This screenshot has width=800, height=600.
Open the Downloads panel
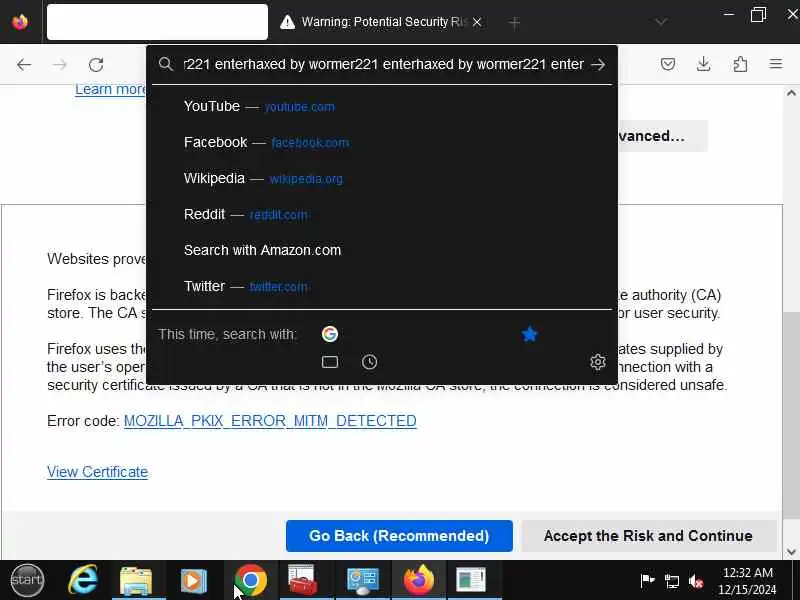704,64
